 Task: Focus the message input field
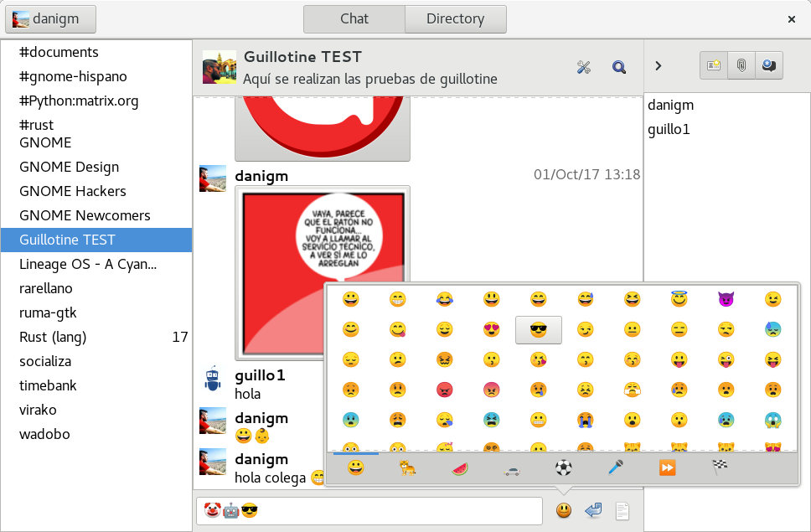[x=369, y=511]
